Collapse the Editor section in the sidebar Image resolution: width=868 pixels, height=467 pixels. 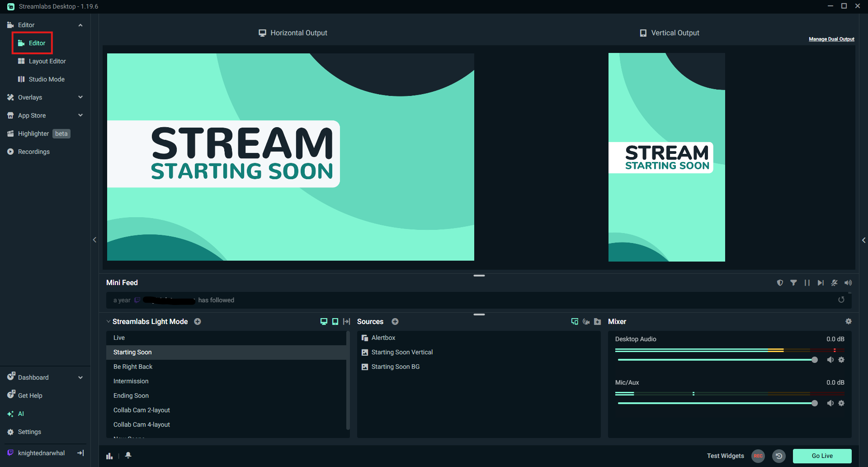(x=80, y=25)
